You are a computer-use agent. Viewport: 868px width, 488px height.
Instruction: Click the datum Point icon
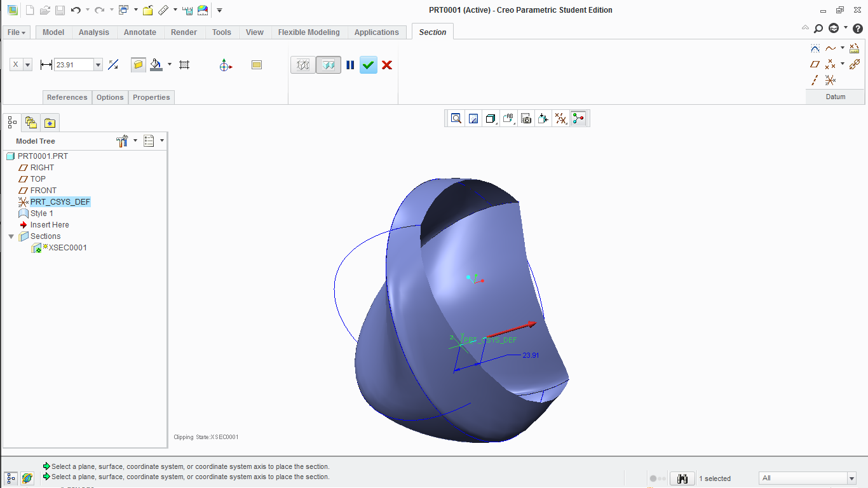831,64
